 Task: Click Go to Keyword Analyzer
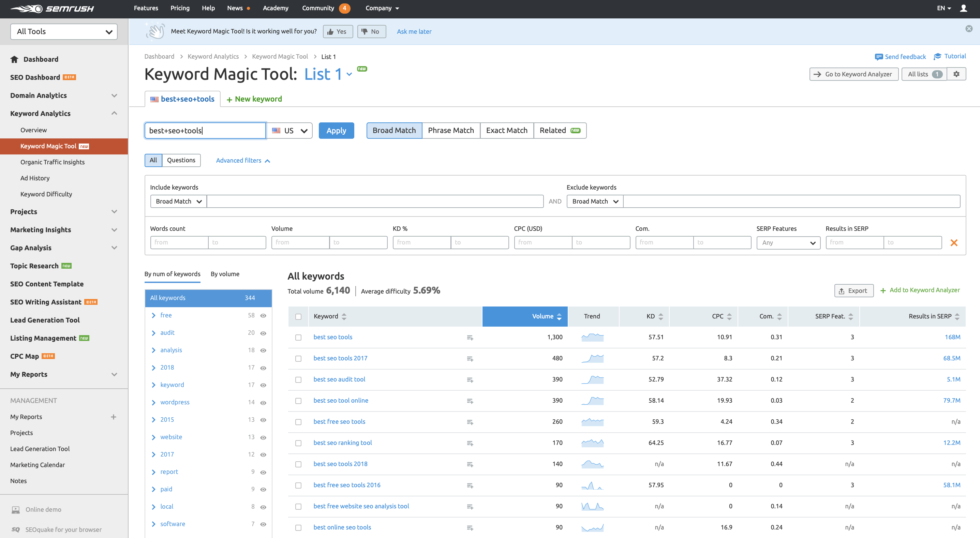[854, 74]
